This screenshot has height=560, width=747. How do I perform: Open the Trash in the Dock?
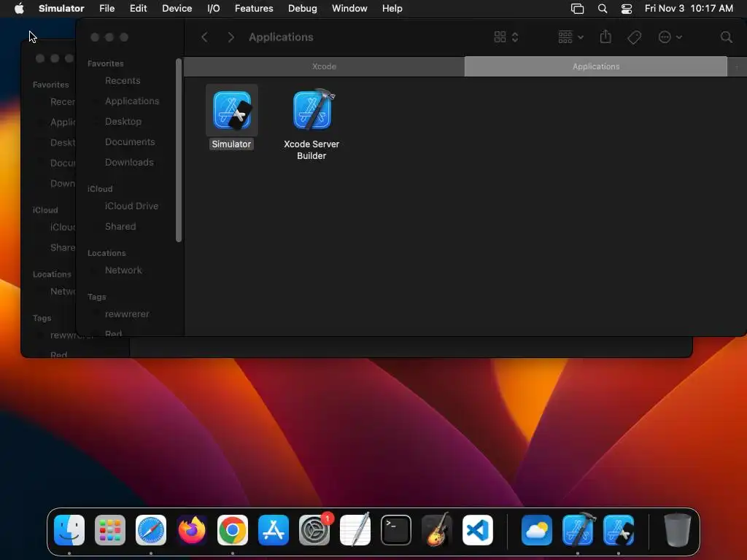pos(677,530)
